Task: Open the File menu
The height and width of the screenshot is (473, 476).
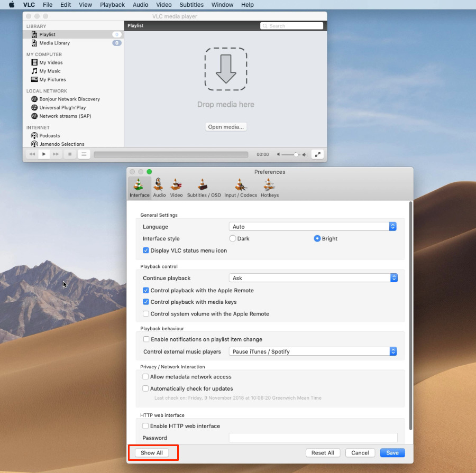Action: click(48, 5)
